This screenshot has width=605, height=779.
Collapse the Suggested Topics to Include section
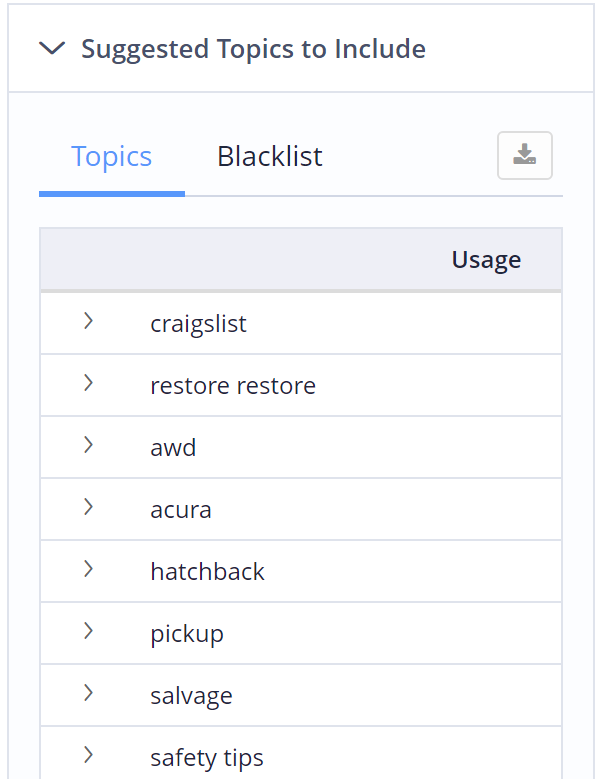click(52, 48)
